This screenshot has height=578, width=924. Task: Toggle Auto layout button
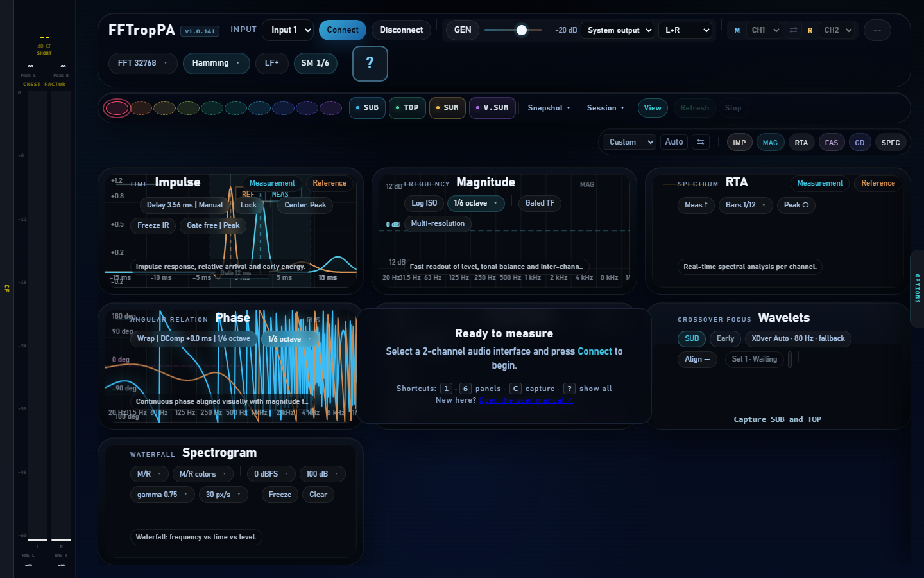coord(674,142)
